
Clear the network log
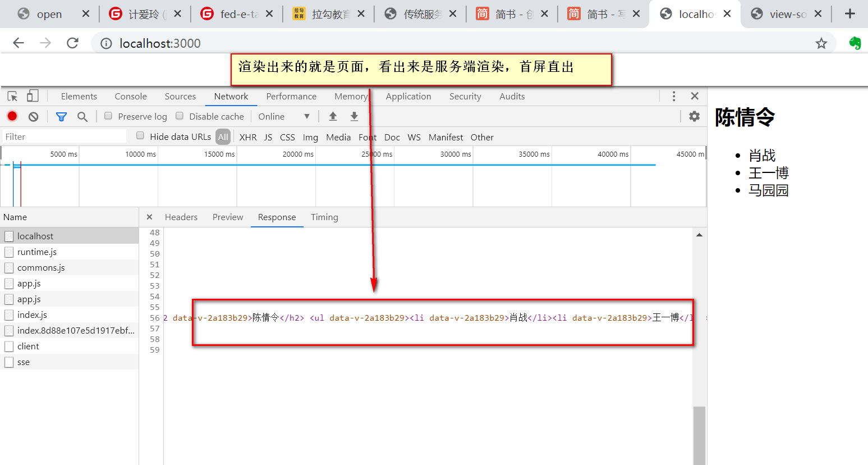[34, 116]
